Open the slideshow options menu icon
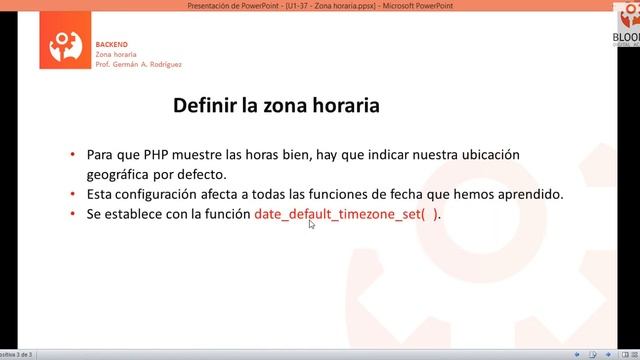The height and width of the screenshot is (360, 640). [x=593, y=355]
